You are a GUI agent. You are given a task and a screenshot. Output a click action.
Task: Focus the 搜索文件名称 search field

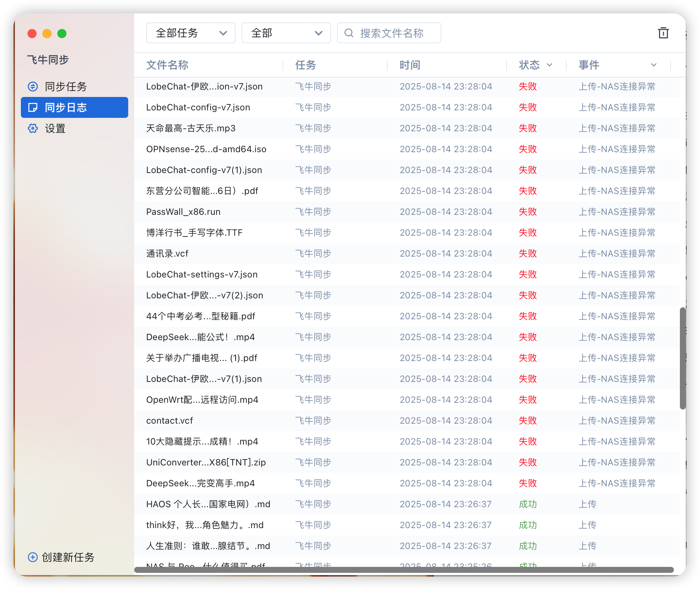[x=395, y=33]
